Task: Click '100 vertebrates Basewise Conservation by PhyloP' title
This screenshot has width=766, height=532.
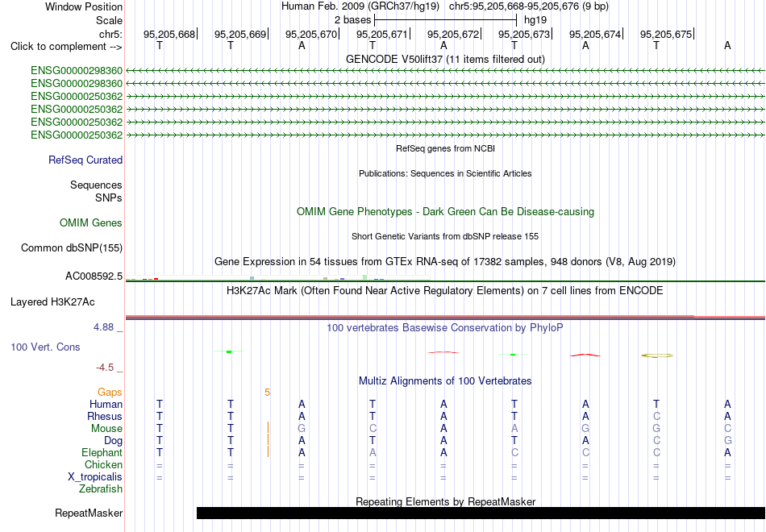Action: (x=445, y=328)
